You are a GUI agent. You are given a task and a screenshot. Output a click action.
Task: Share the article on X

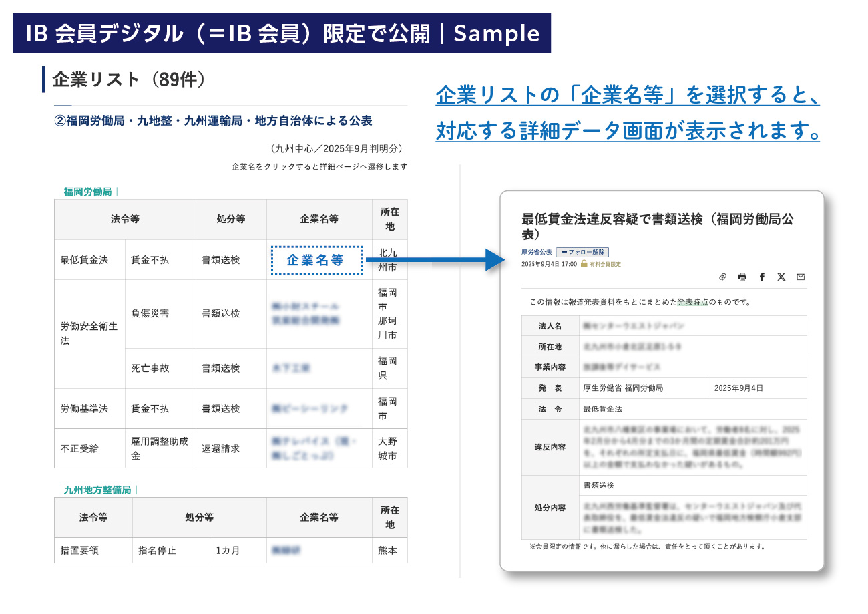781,277
